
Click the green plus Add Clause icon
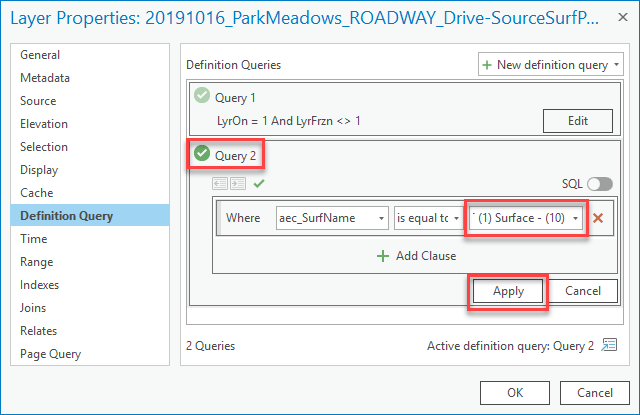(382, 256)
